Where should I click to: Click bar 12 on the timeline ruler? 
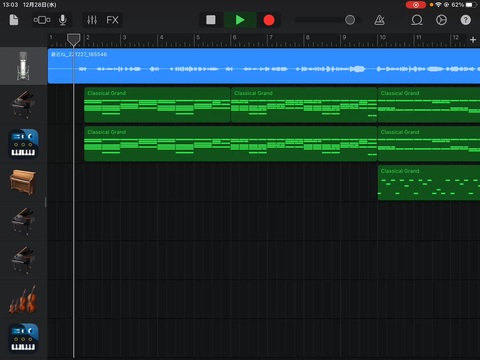pos(455,38)
